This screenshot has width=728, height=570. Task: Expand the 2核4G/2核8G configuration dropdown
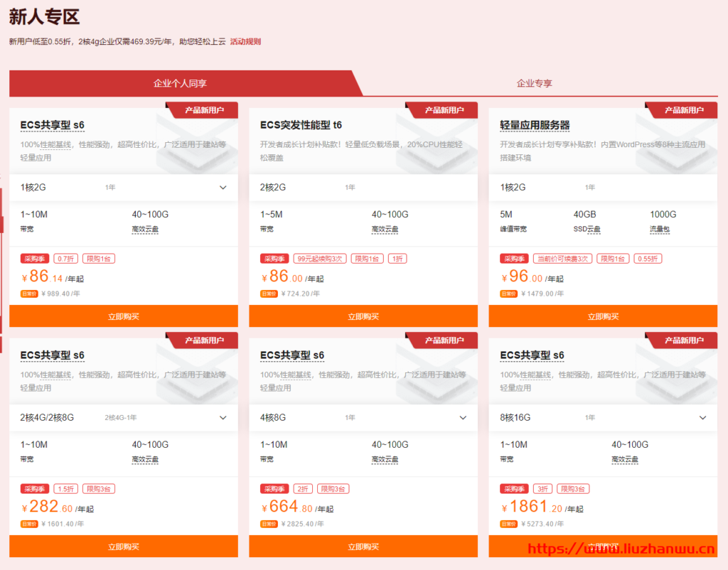(223, 418)
